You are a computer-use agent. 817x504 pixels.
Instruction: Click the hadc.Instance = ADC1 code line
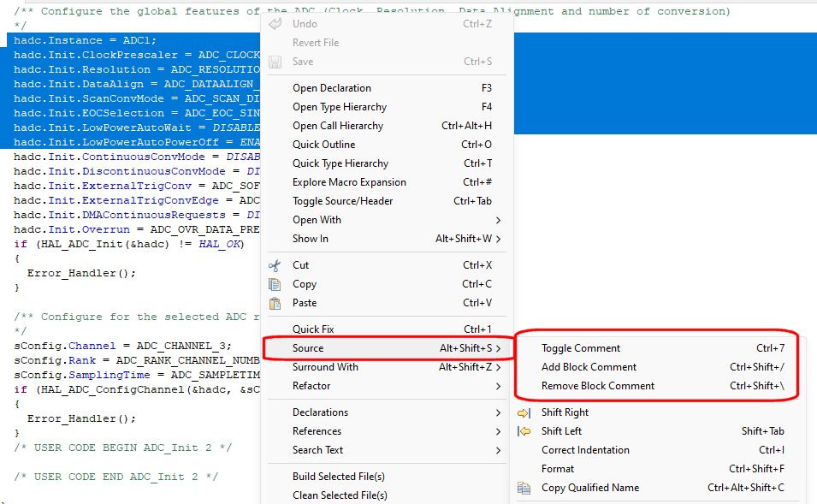click(x=85, y=40)
